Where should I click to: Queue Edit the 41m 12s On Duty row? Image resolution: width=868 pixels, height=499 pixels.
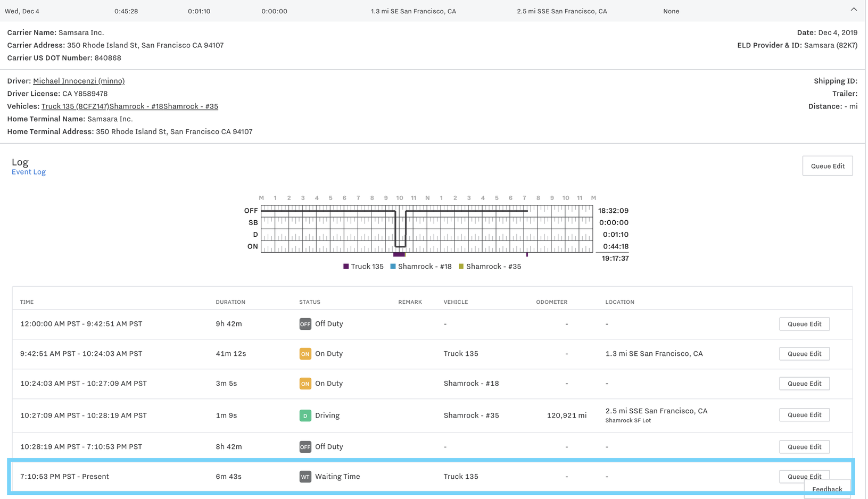tap(804, 354)
